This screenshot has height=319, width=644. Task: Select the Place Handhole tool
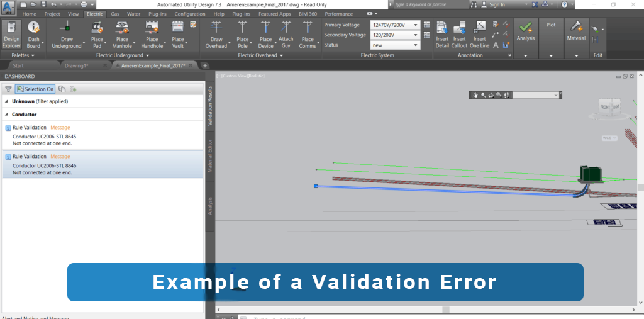[152, 35]
